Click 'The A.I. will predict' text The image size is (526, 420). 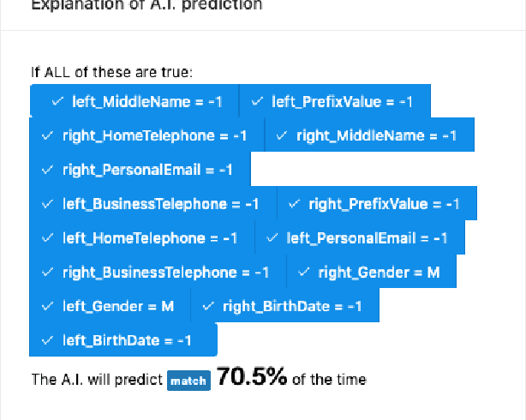tap(97, 380)
